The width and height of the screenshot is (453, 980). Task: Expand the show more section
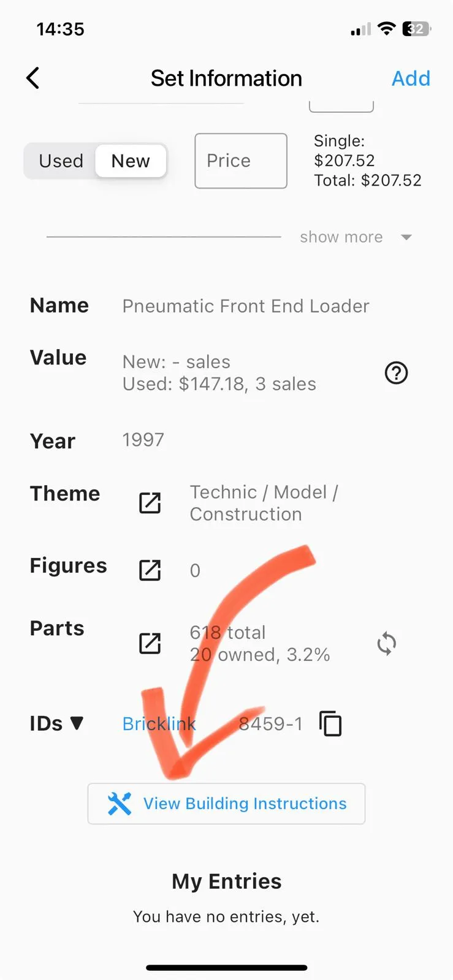click(341, 237)
